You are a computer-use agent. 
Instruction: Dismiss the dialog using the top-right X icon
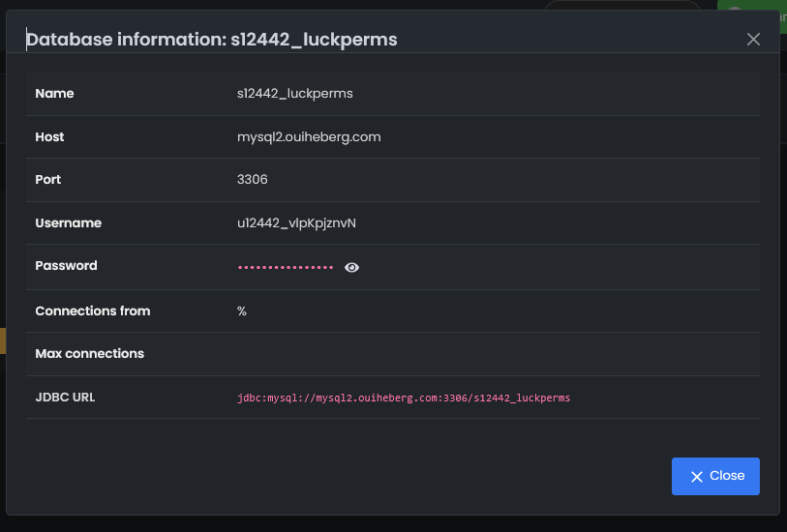753,40
